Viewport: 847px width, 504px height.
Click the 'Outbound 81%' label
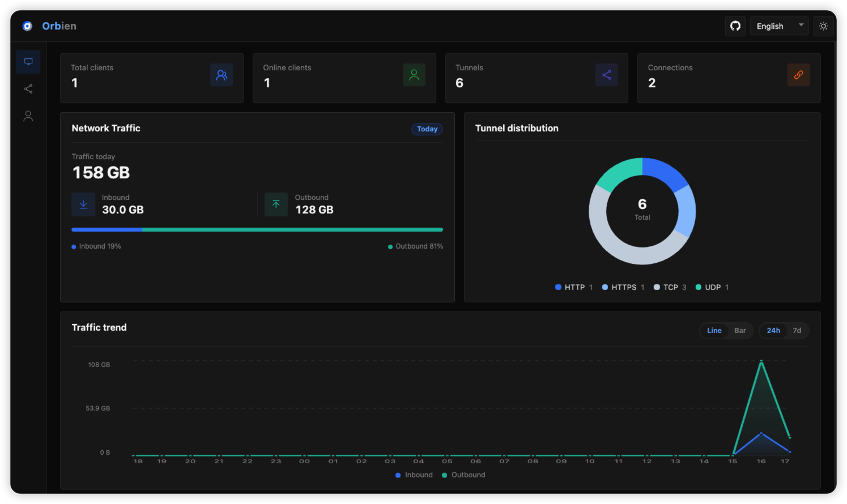[415, 246]
